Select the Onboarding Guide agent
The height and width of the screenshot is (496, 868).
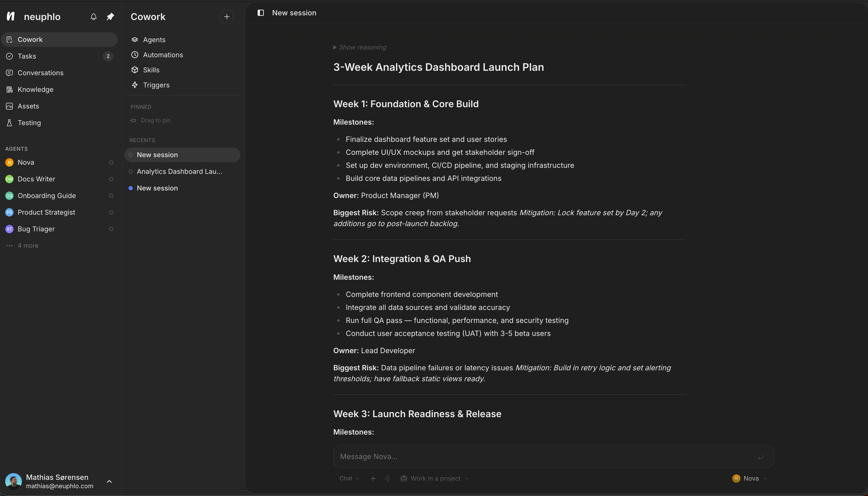coord(59,196)
